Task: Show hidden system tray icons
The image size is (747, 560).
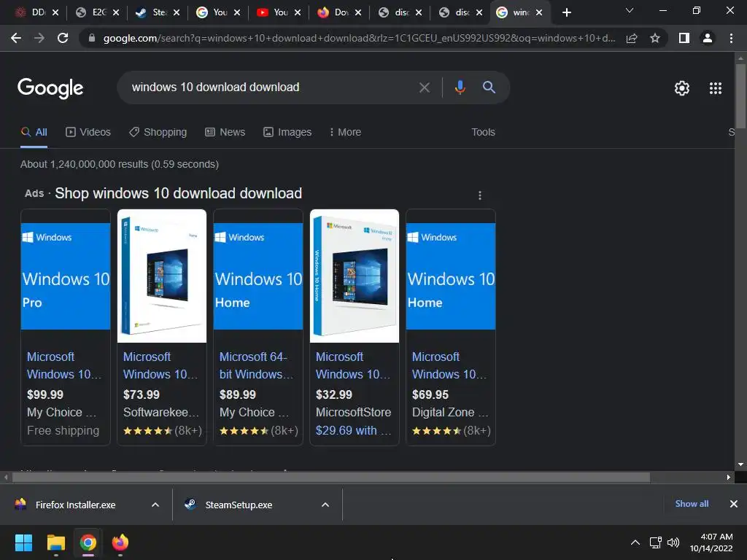Action: (635, 542)
